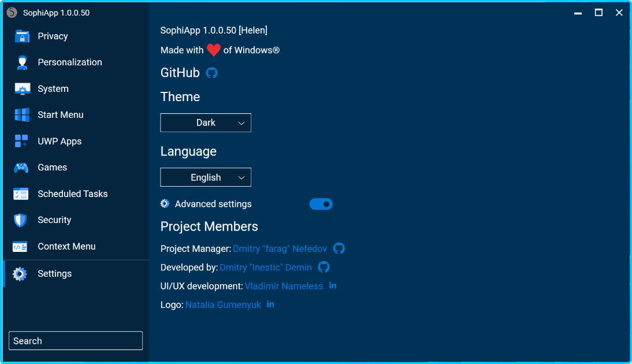Viewport: 632px width, 364px height.
Task: Open the Start Menu section
Action: [60, 115]
